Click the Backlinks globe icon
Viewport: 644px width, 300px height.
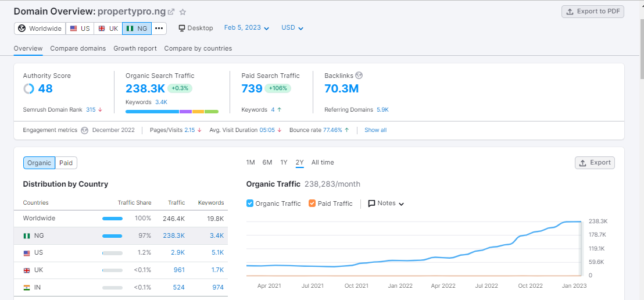click(359, 75)
